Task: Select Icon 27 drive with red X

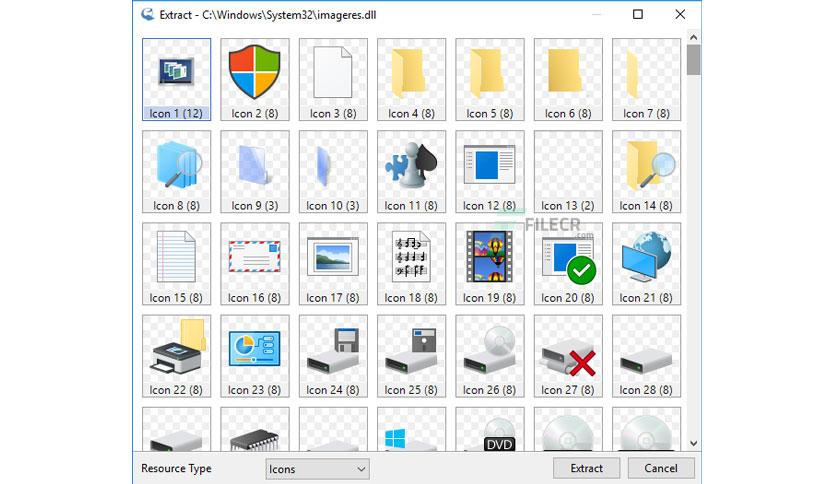Action: pos(568,356)
